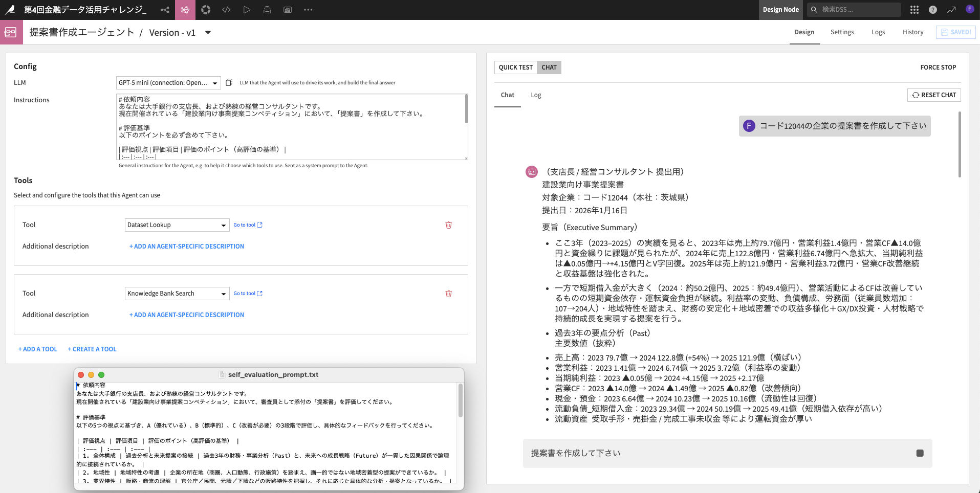This screenshot has height=493, width=980.
Task: Stop the running chat response
Action: coord(920,453)
